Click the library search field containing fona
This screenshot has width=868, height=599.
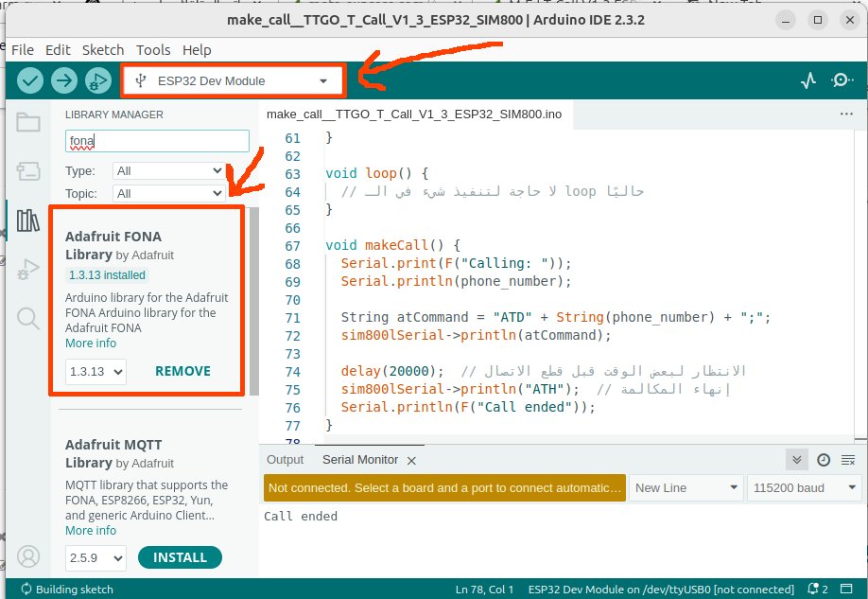157,141
